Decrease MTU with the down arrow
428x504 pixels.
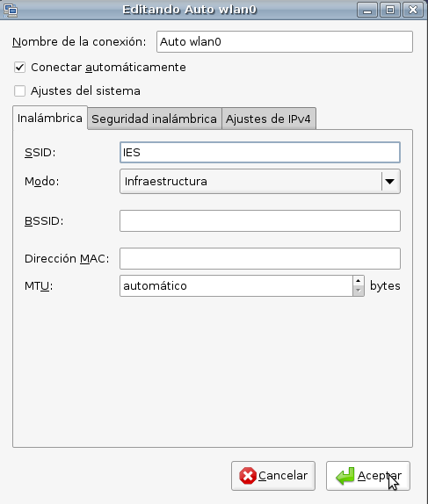pos(359,291)
